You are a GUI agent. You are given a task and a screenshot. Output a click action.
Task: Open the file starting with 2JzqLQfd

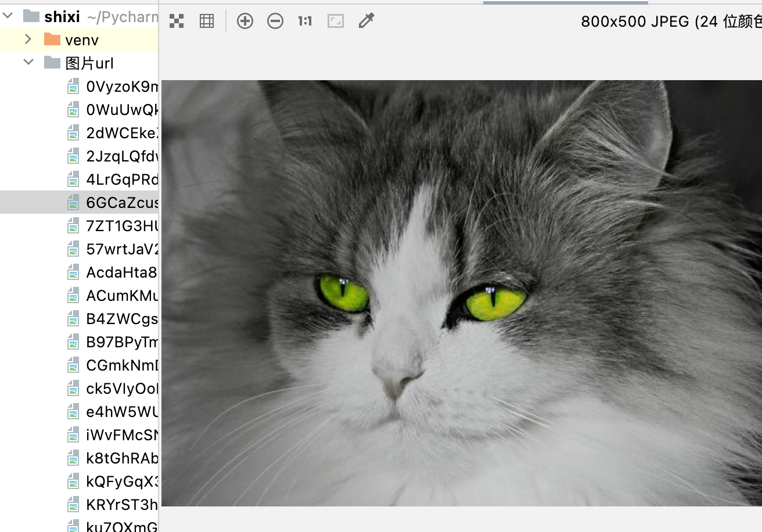(x=122, y=156)
